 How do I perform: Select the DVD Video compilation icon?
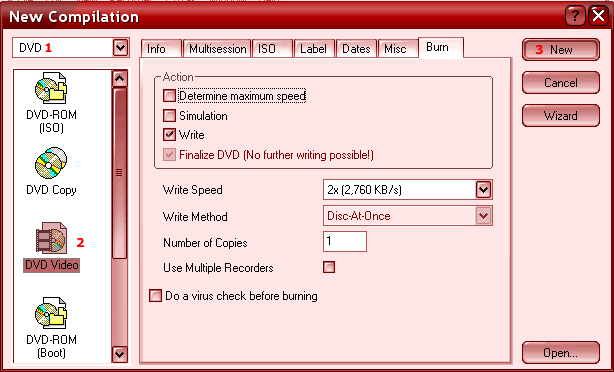pyautogui.click(x=51, y=247)
